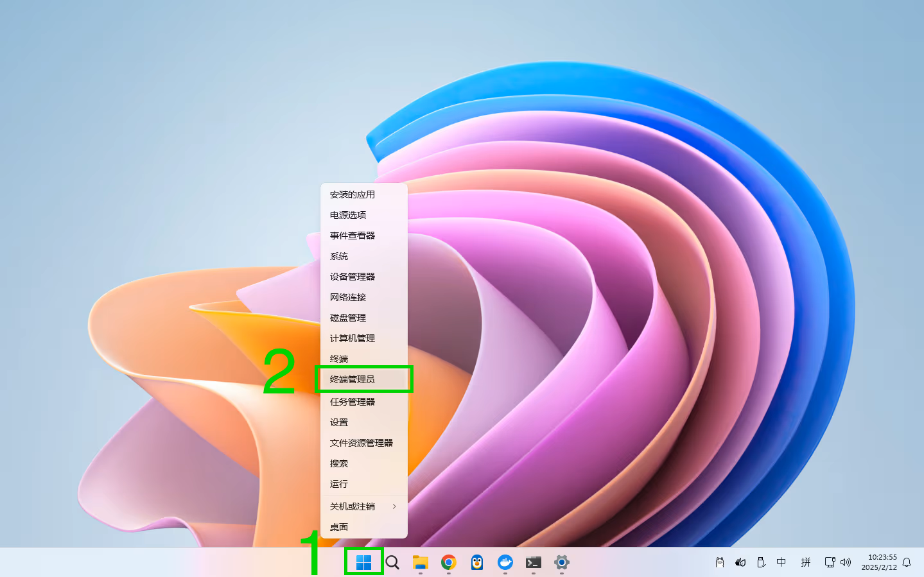924x577 pixels.
Task: Open 磁盘管理 from the menu
Action: 364,318
